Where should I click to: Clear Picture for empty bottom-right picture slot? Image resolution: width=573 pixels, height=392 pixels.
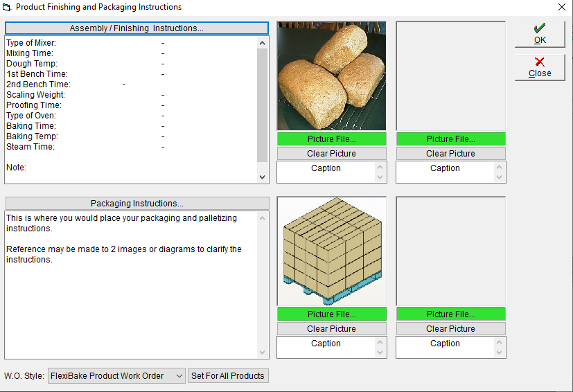pyautogui.click(x=450, y=329)
